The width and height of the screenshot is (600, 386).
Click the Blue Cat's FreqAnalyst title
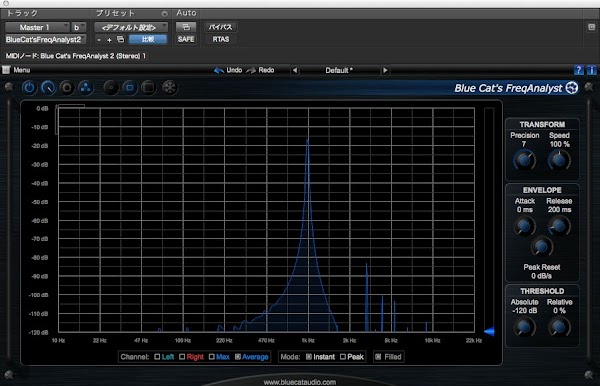(x=508, y=88)
